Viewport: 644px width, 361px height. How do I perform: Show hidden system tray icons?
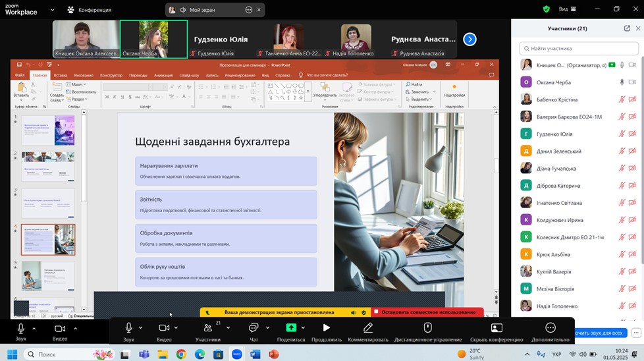[527, 354]
